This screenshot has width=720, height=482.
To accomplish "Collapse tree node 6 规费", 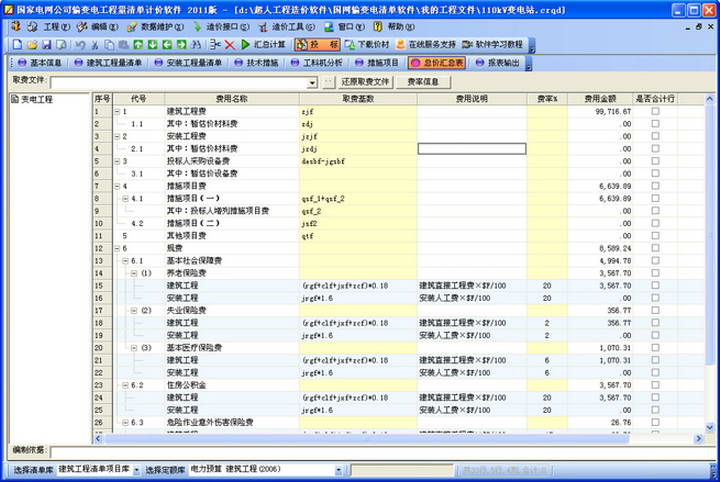I will (x=117, y=248).
